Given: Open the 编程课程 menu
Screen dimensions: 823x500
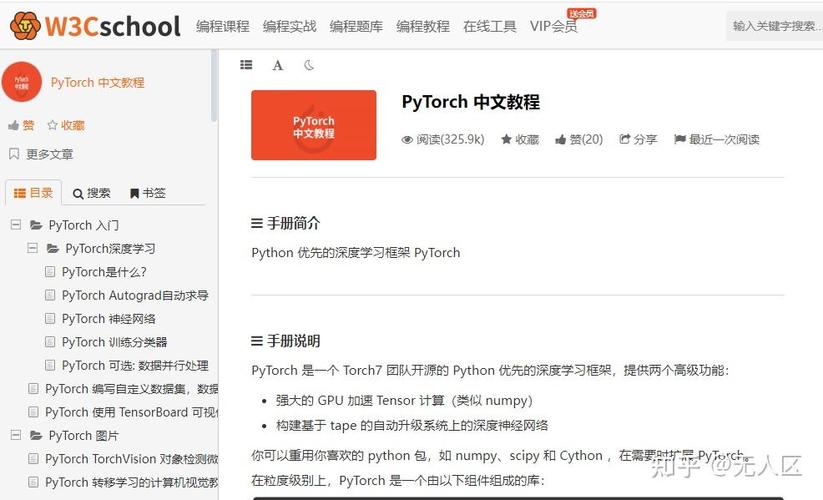Looking at the screenshot, I should [223, 26].
